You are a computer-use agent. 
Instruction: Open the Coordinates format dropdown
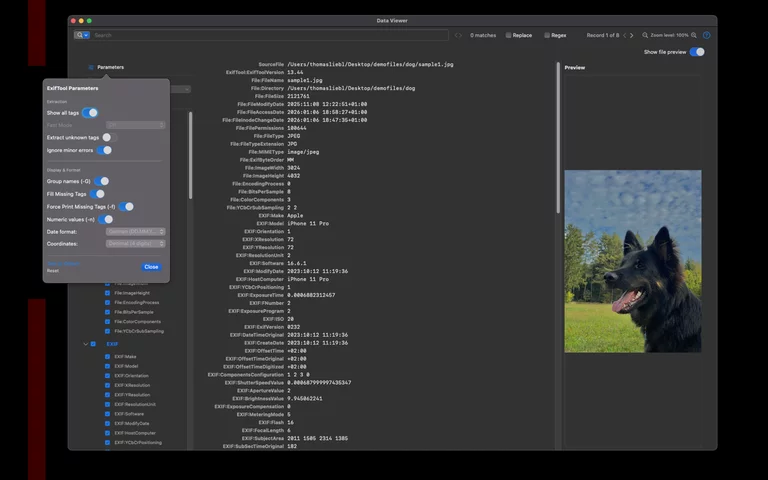click(135, 244)
